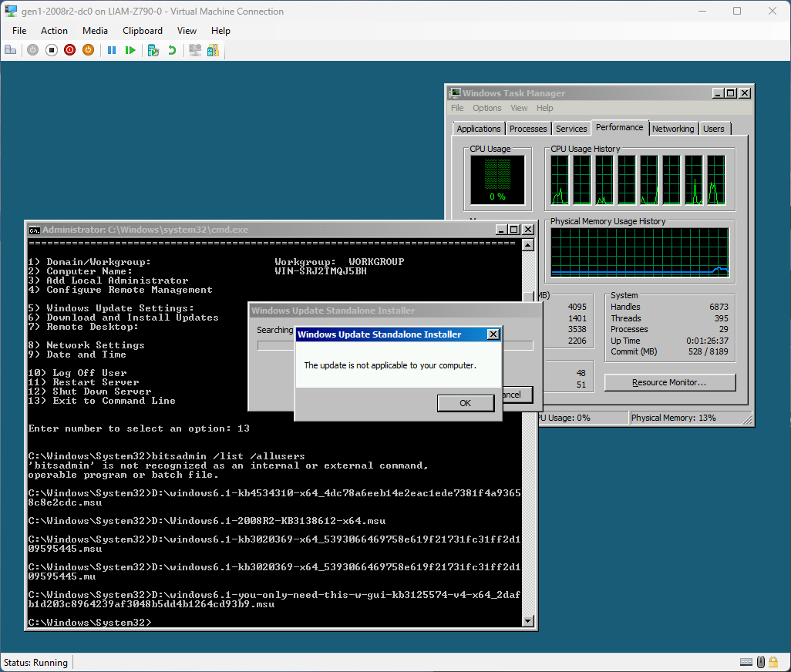Close the cmd.exe window

point(527,230)
